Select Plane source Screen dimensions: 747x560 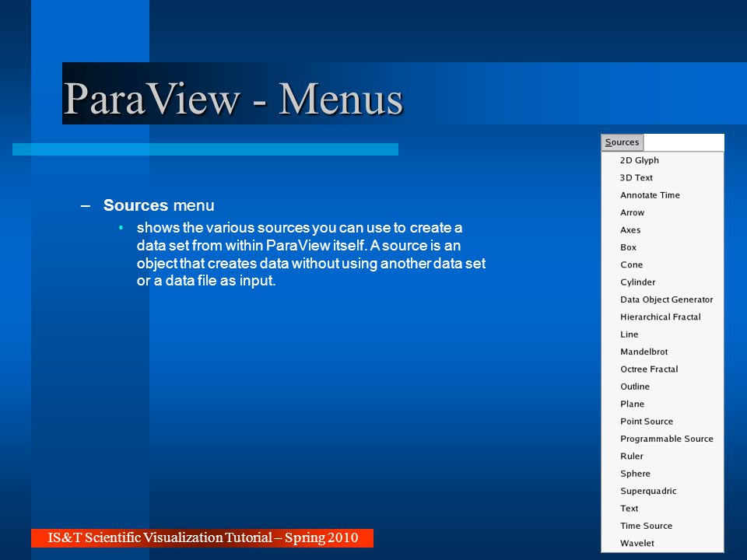click(663, 404)
